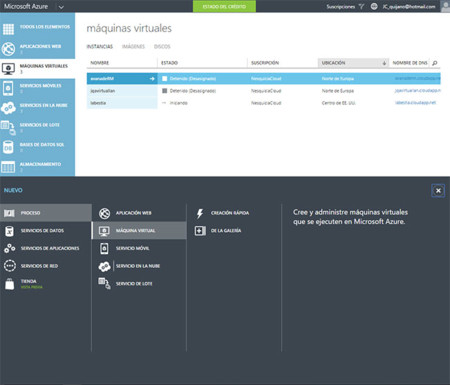450x385 pixels.
Task: Choose Servicio de Lote icon
Action: 104,284
